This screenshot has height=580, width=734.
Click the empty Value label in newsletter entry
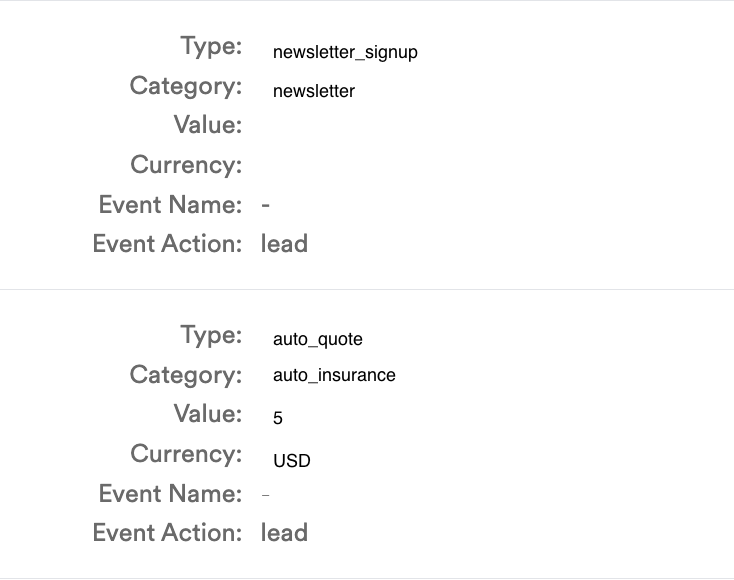tap(208, 125)
